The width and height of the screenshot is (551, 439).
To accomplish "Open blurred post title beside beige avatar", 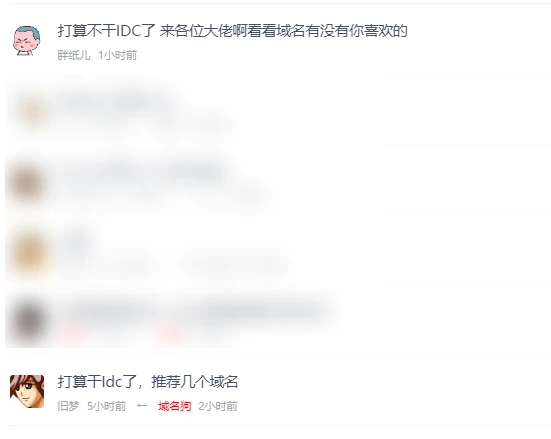I will tap(118, 102).
